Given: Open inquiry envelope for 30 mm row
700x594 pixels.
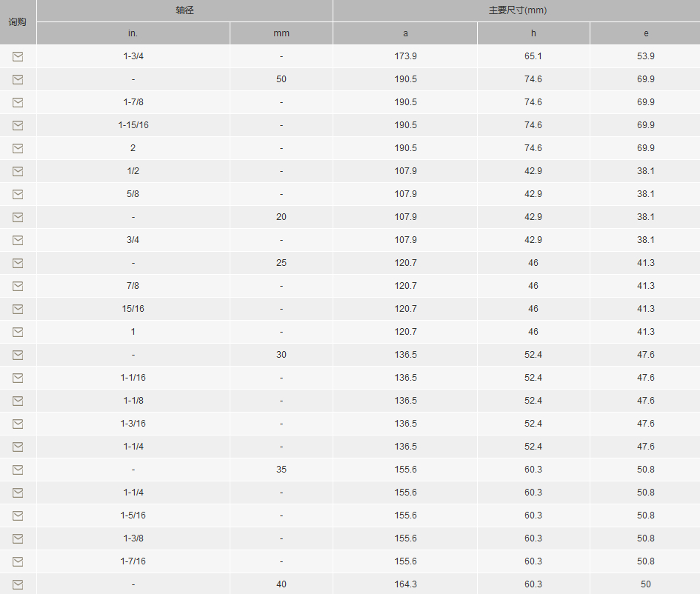Looking at the screenshot, I should tap(18, 355).
